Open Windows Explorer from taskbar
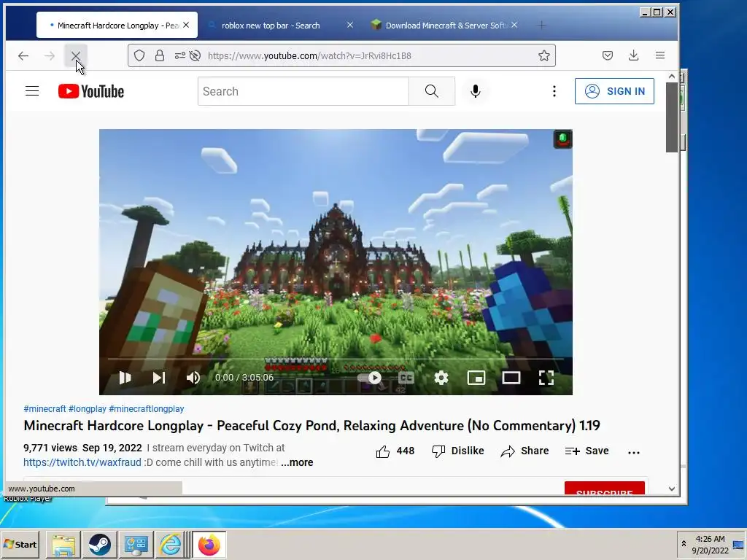747x560 pixels. (x=63, y=544)
